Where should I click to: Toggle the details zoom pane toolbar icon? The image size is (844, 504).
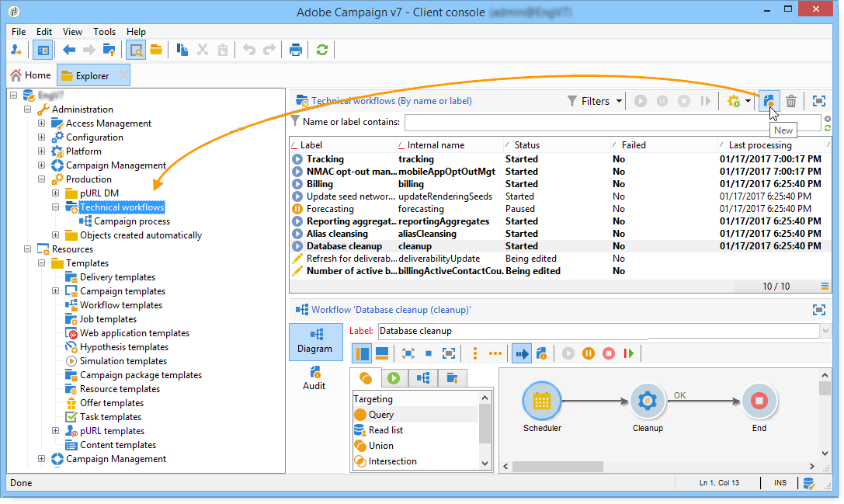point(136,50)
